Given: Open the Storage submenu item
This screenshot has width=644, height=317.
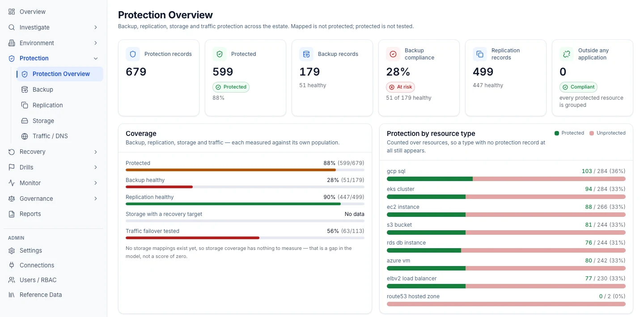Looking at the screenshot, I should coord(60,121).
